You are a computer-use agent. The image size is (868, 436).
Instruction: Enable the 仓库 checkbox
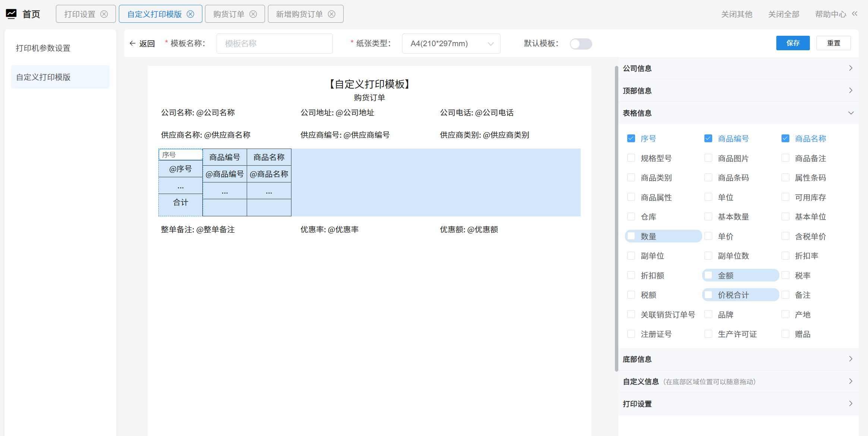[x=631, y=216]
